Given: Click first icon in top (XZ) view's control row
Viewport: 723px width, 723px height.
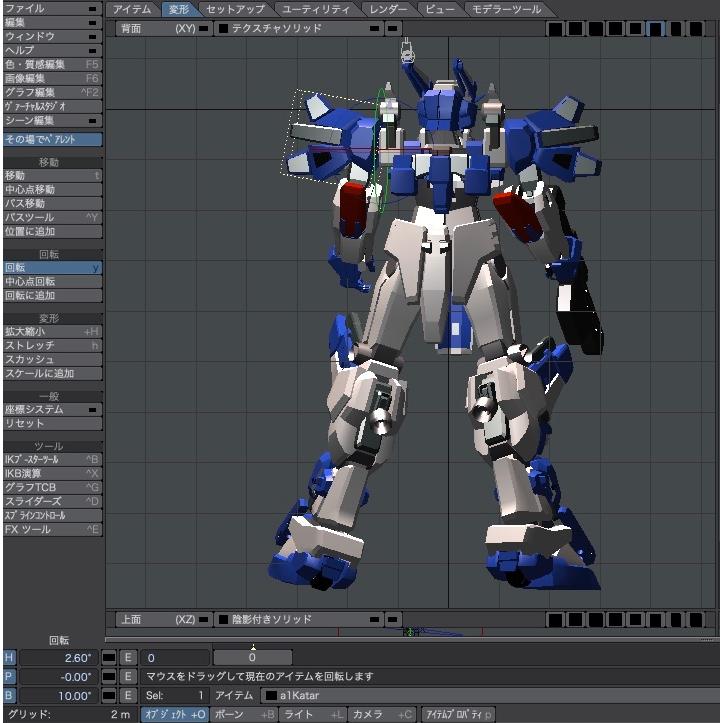Looking at the screenshot, I should point(555,620).
